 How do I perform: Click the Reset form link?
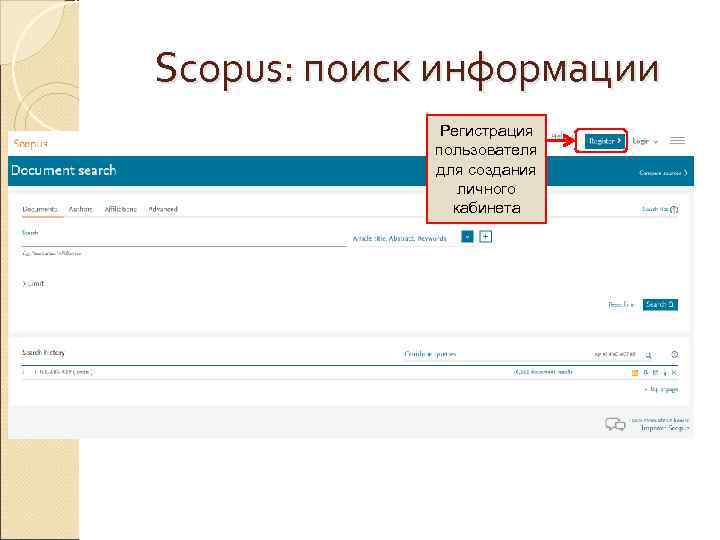[x=621, y=305]
